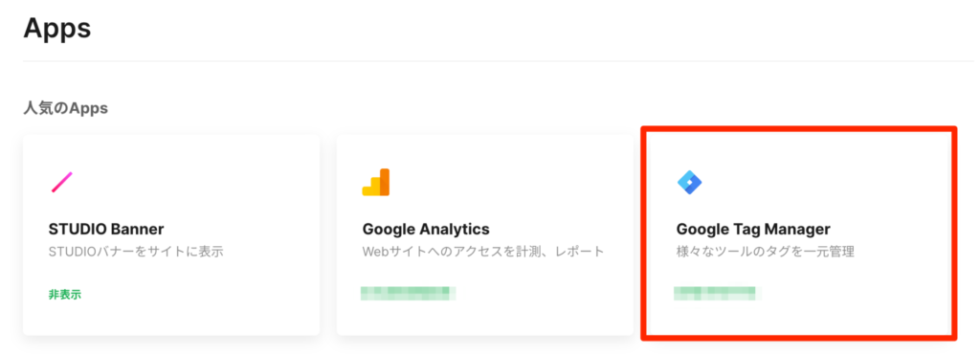Click the 人気のApps section heading
Image resolution: width=980 pixels, height=355 pixels.
pyautogui.click(x=66, y=108)
